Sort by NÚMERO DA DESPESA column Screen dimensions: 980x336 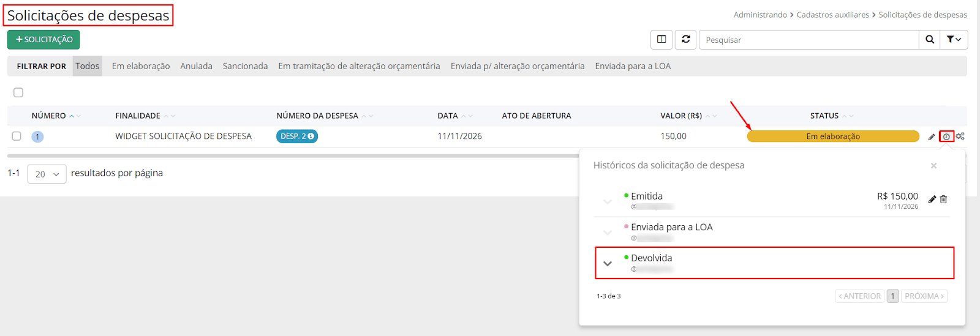tap(325, 116)
